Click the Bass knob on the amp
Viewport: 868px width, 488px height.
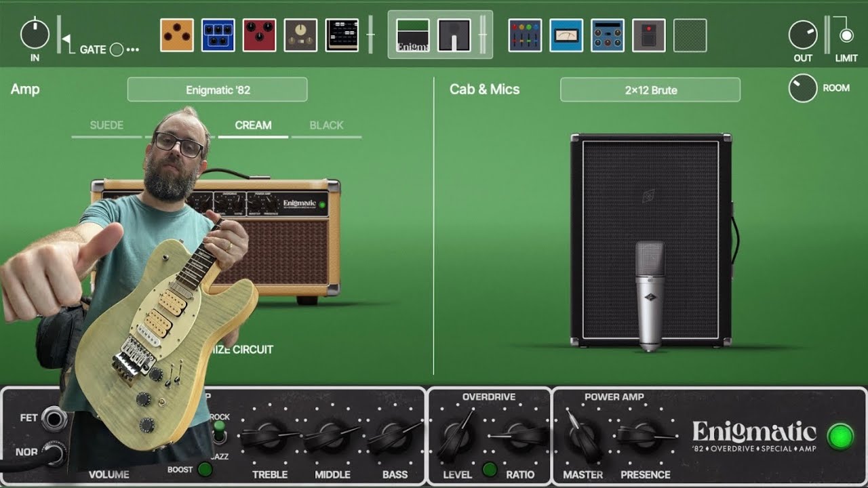tap(394, 437)
